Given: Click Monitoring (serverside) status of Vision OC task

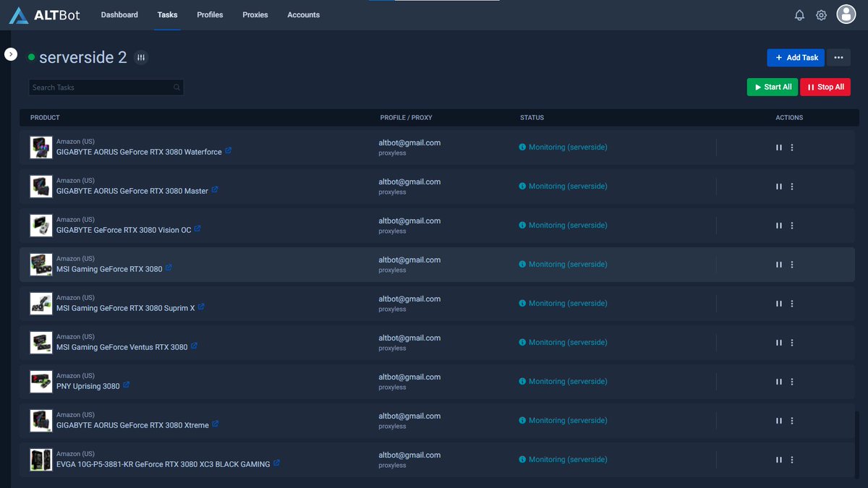Looking at the screenshot, I should click(568, 226).
